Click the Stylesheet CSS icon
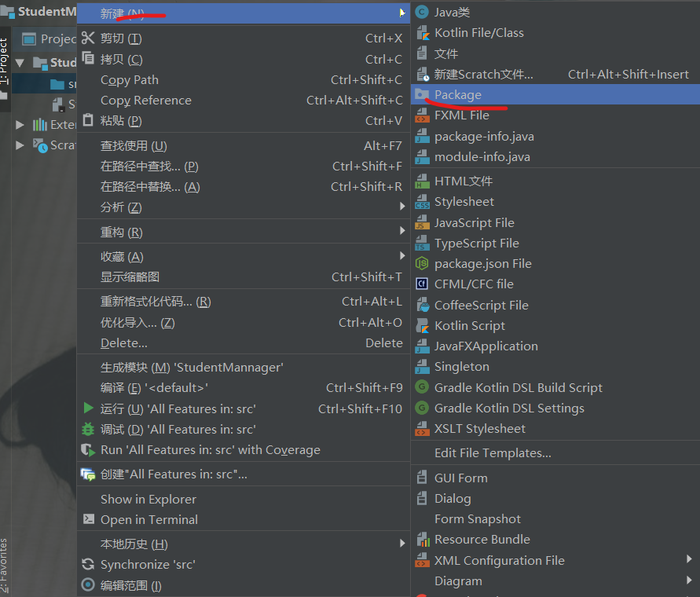 (423, 202)
